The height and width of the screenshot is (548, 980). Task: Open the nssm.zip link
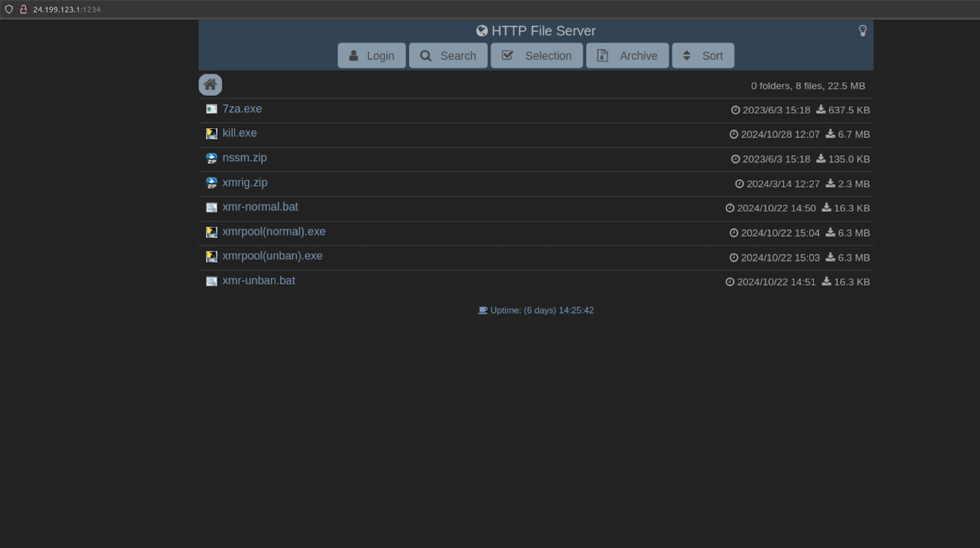pos(245,158)
